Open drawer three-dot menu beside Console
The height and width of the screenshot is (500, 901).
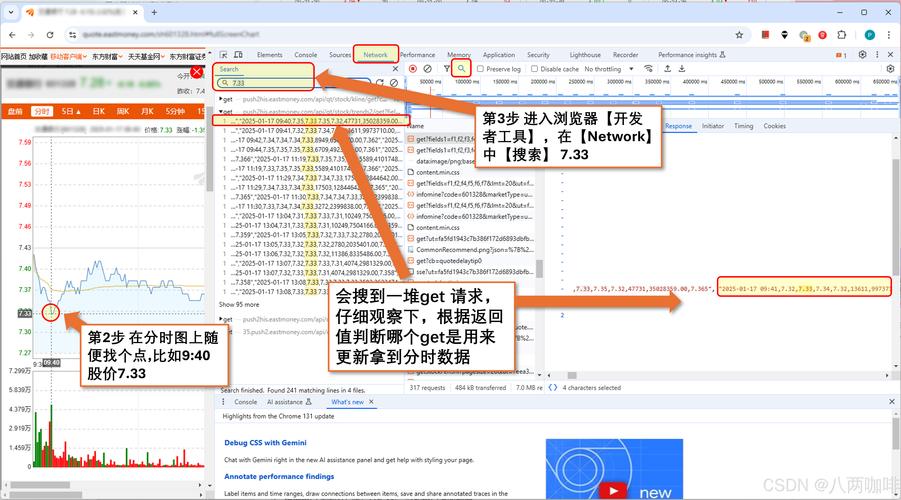click(x=224, y=402)
